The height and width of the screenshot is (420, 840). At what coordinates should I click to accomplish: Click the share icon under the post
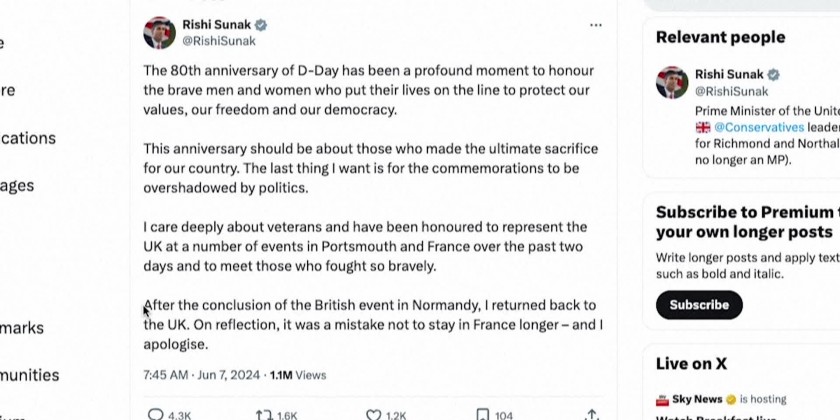(x=592, y=414)
